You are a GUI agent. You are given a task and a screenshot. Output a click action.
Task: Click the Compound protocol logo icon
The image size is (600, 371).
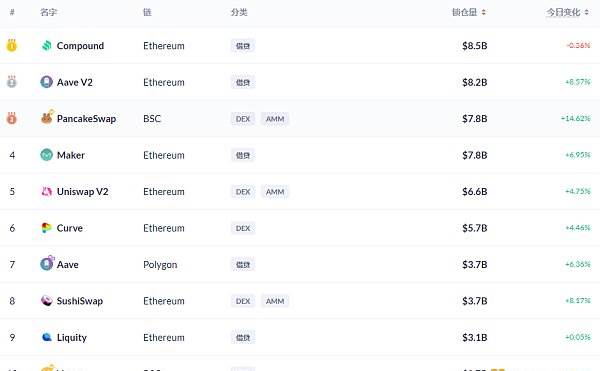(x=47, y=46)
